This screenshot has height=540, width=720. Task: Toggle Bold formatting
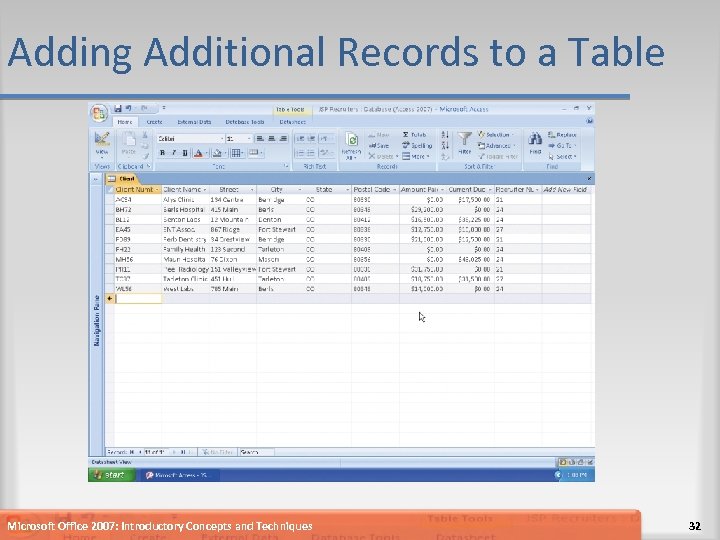point(162,153)
